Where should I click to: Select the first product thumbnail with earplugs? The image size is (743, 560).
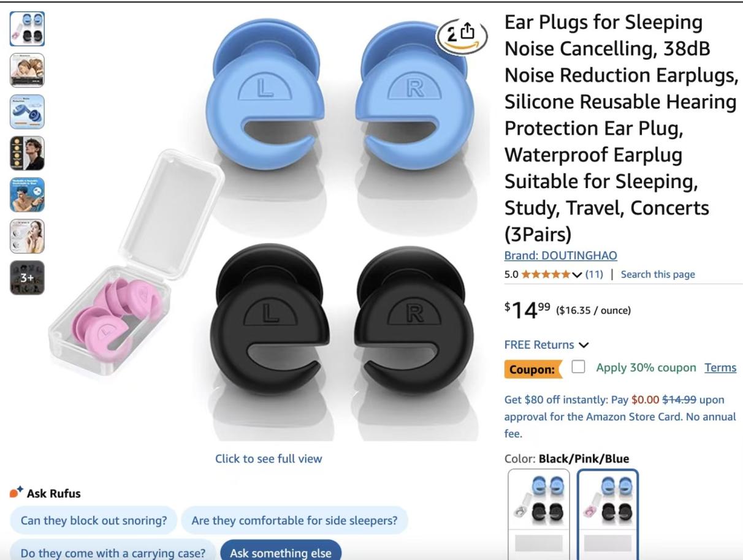(27, 29)
